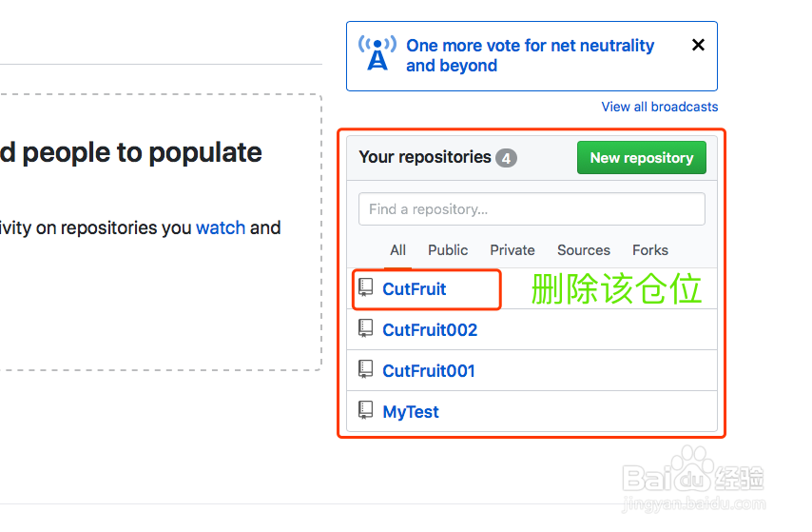Show the Sources filter tab

tap(584, 250)
